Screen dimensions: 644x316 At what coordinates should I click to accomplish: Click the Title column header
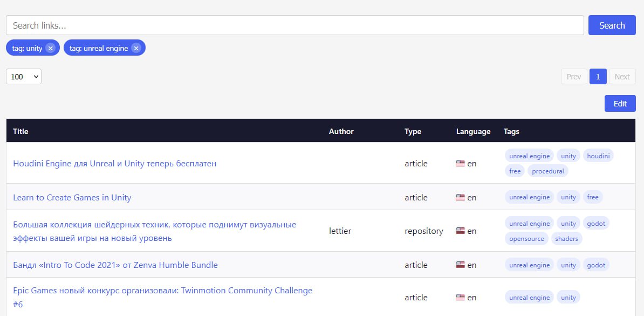click(20, 131)
